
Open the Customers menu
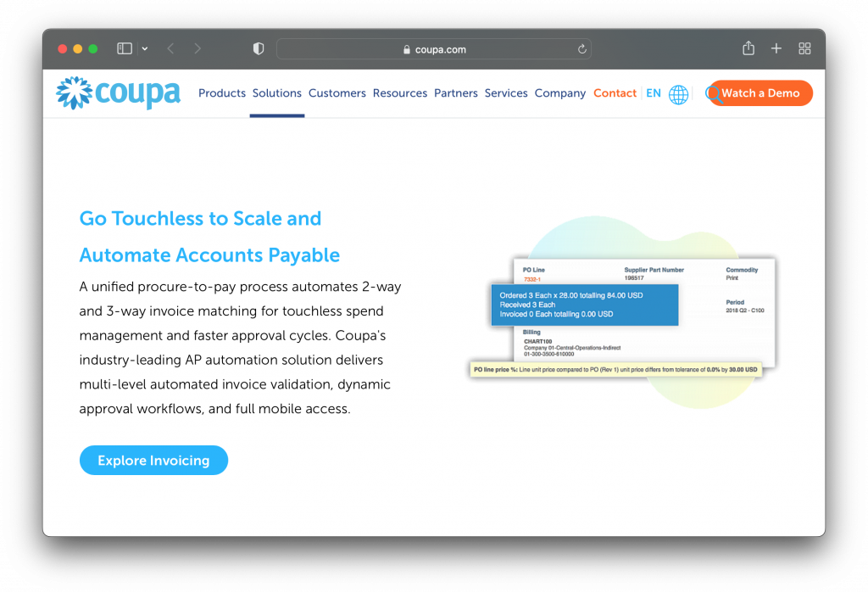[337, 93]
